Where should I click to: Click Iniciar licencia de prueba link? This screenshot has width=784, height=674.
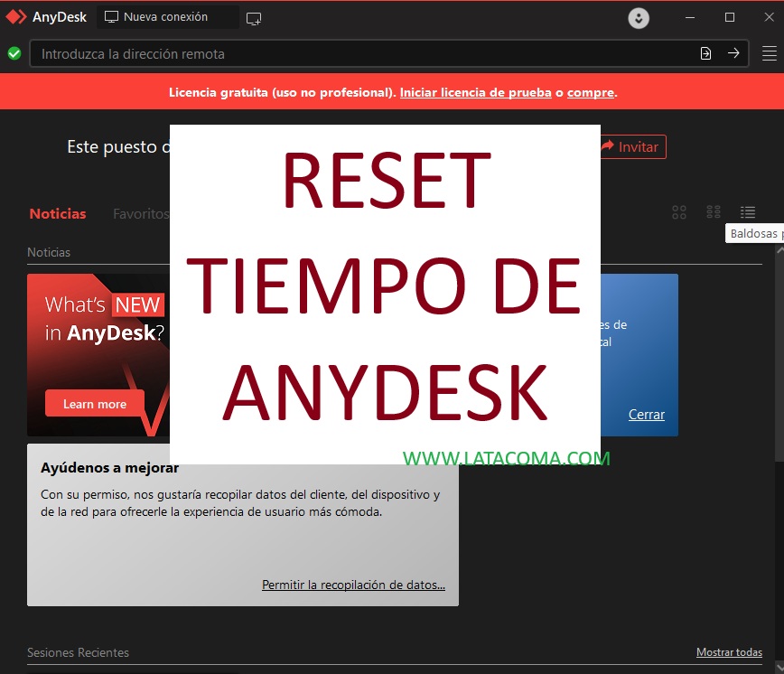(x=475, y=92)
